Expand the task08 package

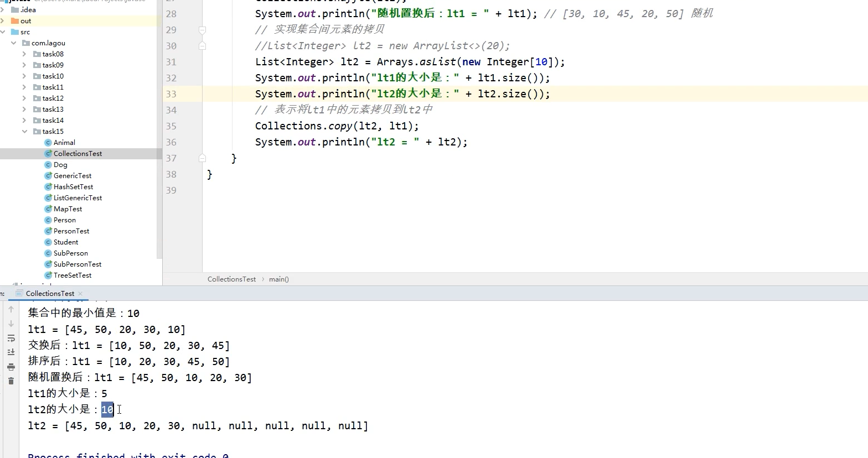(24, 54)
